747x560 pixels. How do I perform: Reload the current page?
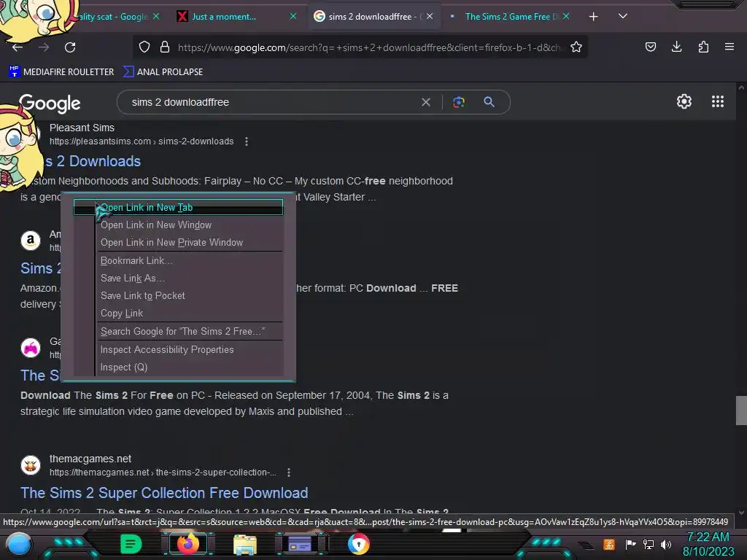click(x=70, y=47)
